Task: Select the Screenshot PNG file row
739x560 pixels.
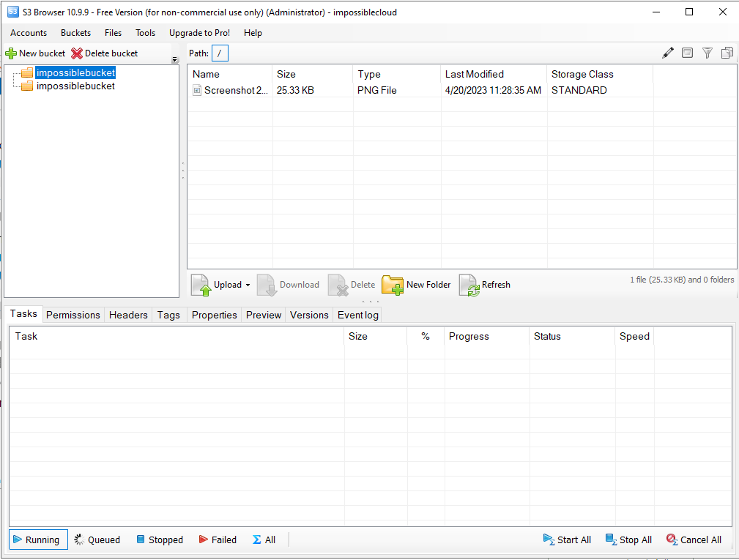Action: (420, 91)
